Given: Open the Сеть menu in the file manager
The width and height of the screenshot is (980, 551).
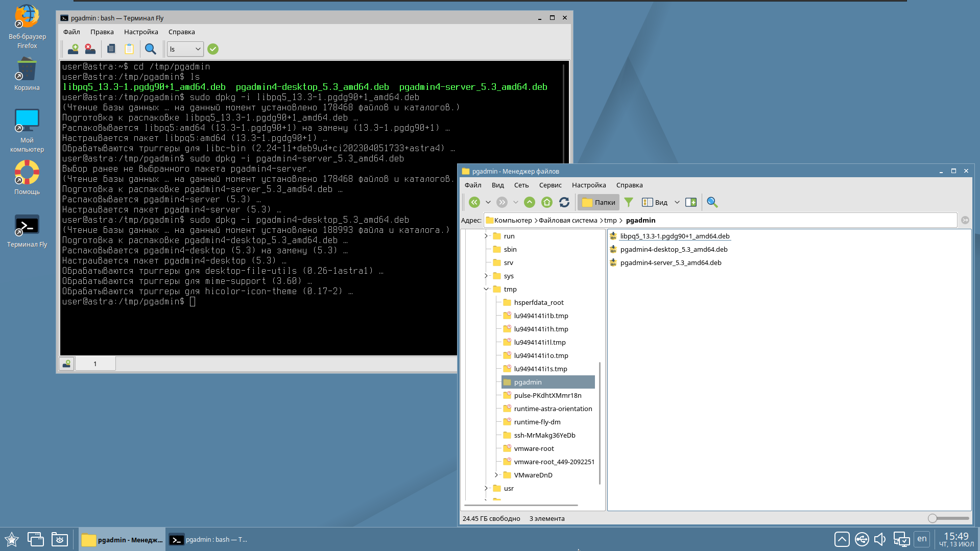Looking at the screenshot, I should click(x=521, y=185).
